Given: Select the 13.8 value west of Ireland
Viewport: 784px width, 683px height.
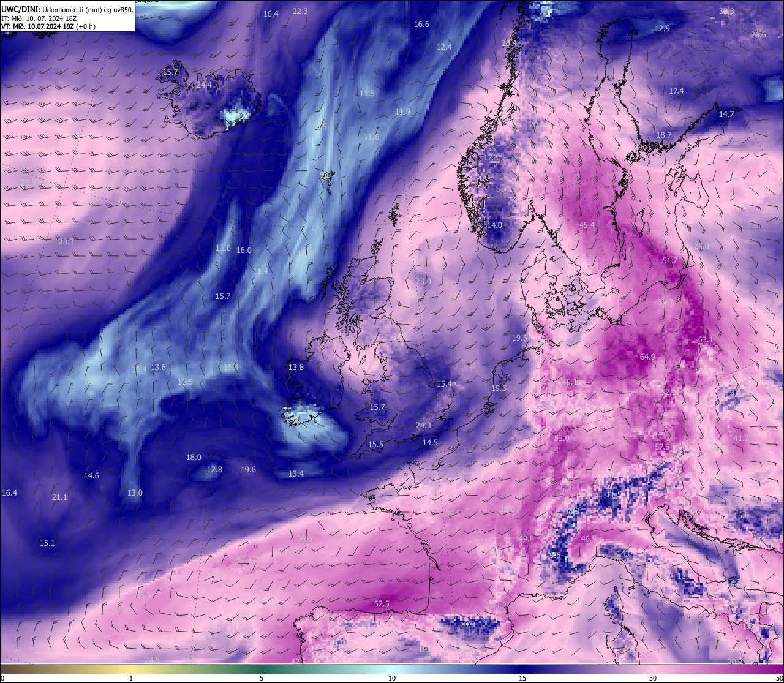Looking at the screenshot, I should tap(296, 368).
